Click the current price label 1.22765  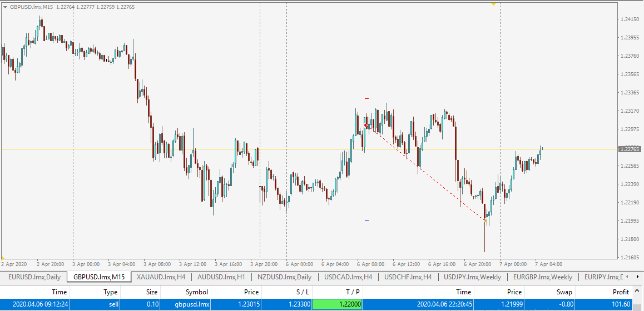click(x=630, y=149)
